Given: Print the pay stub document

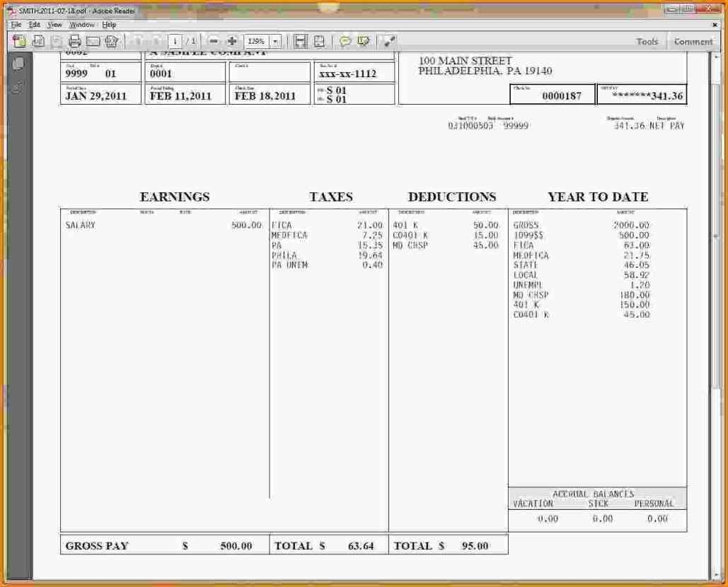Looking at the screenshot, I should coord(74,40).
